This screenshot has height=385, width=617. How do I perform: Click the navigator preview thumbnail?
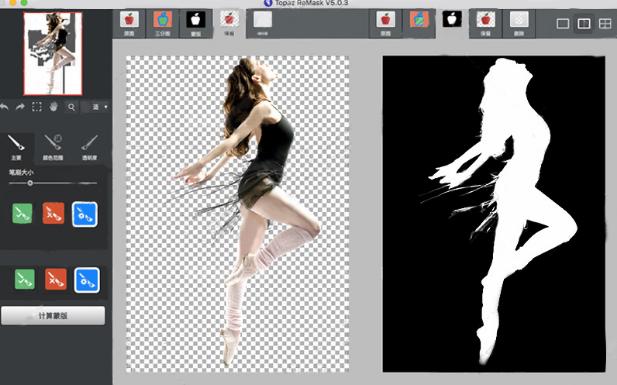coord(53,54)
